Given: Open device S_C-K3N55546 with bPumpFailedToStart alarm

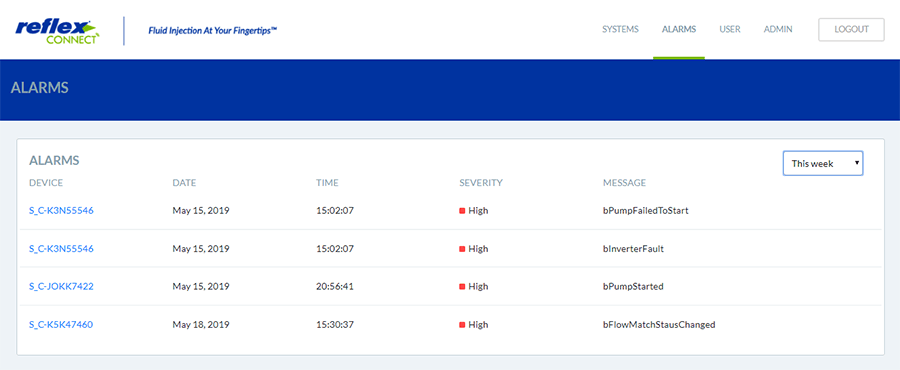Looking at the screenshot, I should (61, 211).
